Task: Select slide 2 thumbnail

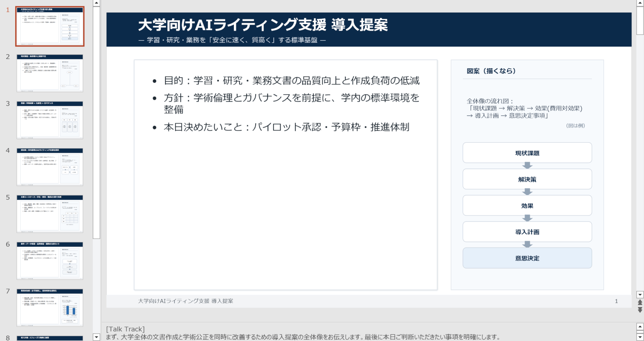Action: tap(50, 73)
